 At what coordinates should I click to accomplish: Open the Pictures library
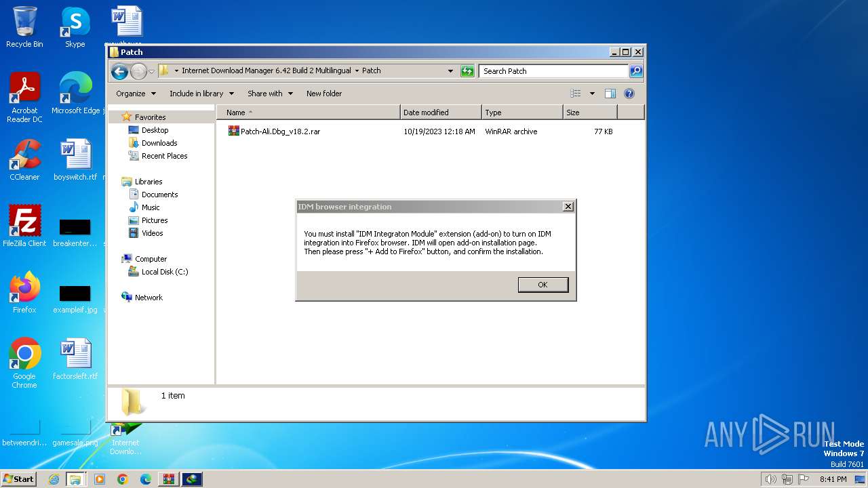click(155, 220)
